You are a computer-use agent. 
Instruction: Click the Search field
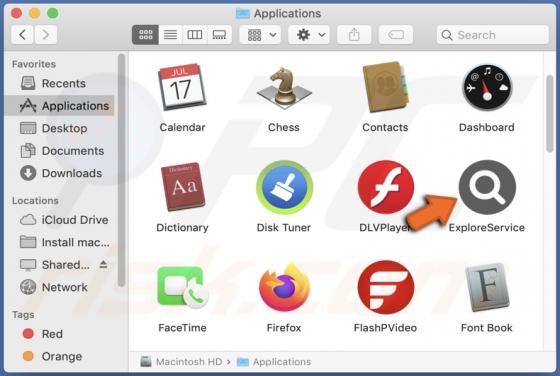pos(492,35)
